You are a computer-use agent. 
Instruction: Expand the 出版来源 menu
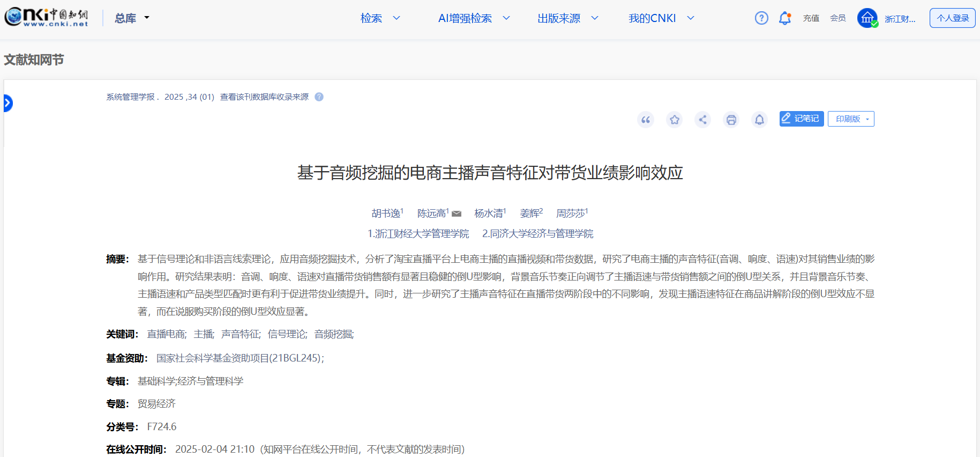pyautogui.click(x=567, y=18)
